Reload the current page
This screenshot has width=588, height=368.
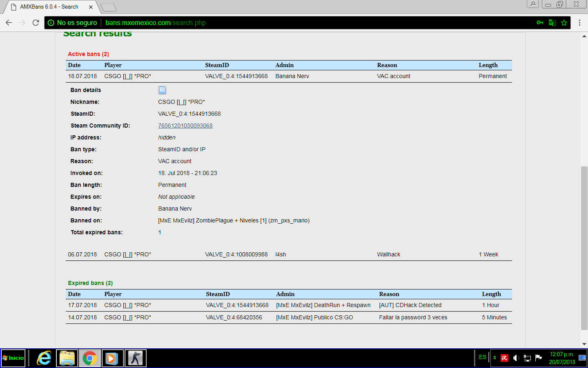[36, 22]
